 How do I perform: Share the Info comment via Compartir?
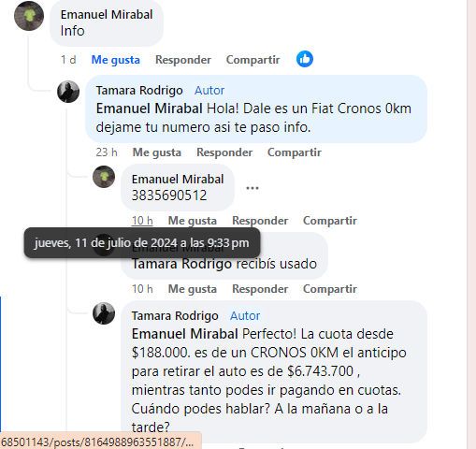coord(252,60)
